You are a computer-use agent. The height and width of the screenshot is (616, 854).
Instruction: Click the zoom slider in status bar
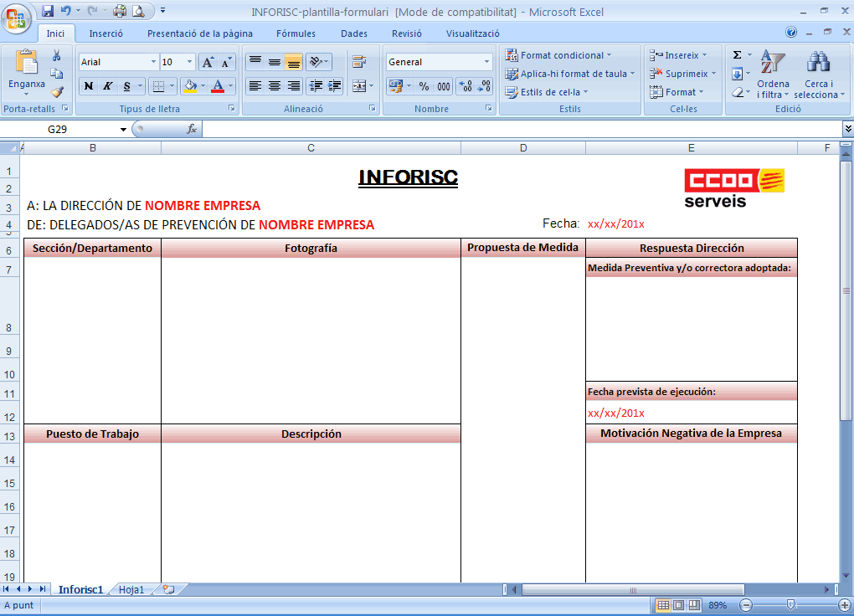click(790, 604)
